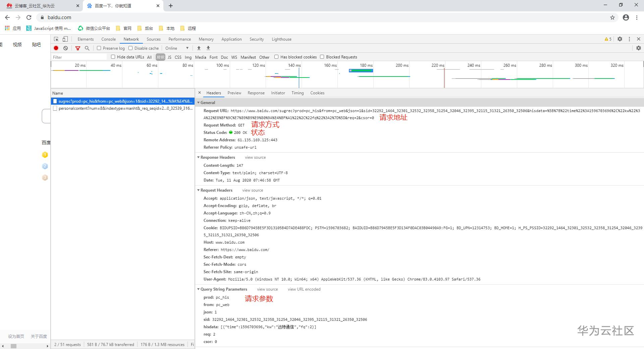Image resolution: width=644 pixels, height=349 pixels.
Task: Select the All filter type
Action: pos(149,57)
